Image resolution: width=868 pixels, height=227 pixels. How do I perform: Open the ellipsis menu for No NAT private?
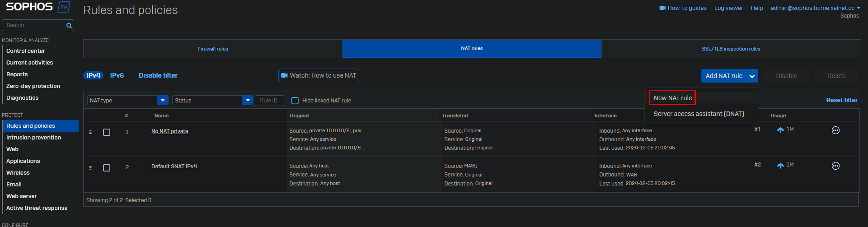pyautogui.click(x=835, y=130)
